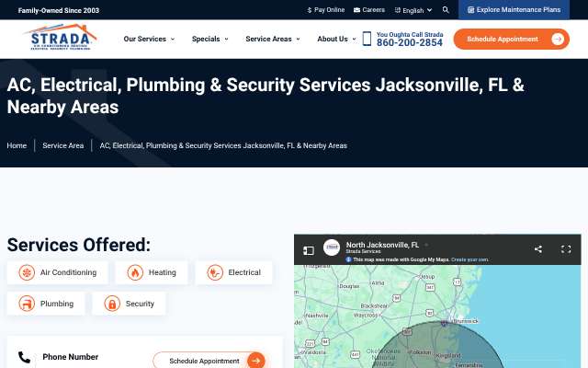
Task: Click Family-Owned Since 2003 text
Action: (x=59, y=10)
